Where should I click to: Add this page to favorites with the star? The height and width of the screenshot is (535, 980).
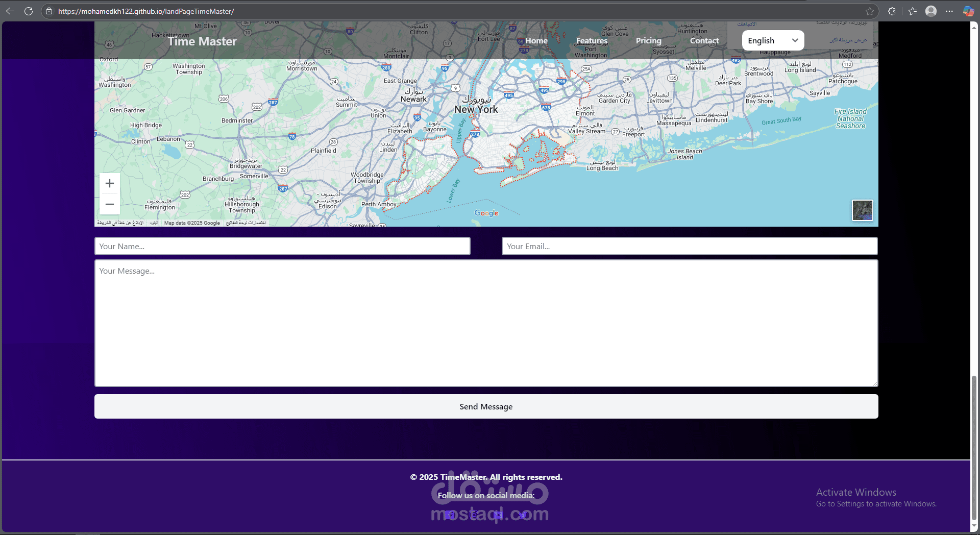870,11
